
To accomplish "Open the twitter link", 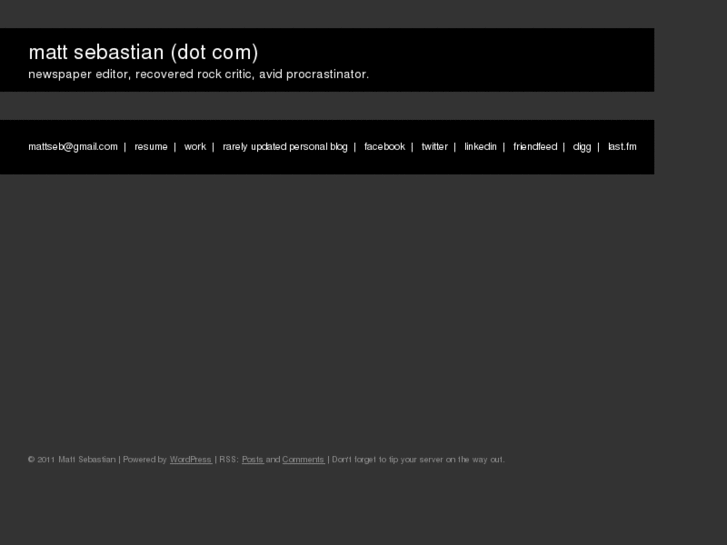I will point(434,147).
